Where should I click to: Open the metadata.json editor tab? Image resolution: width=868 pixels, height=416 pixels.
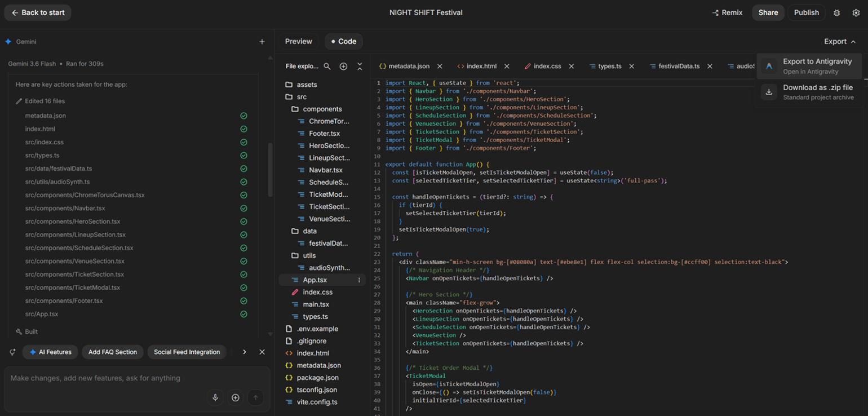coord(405,66)
